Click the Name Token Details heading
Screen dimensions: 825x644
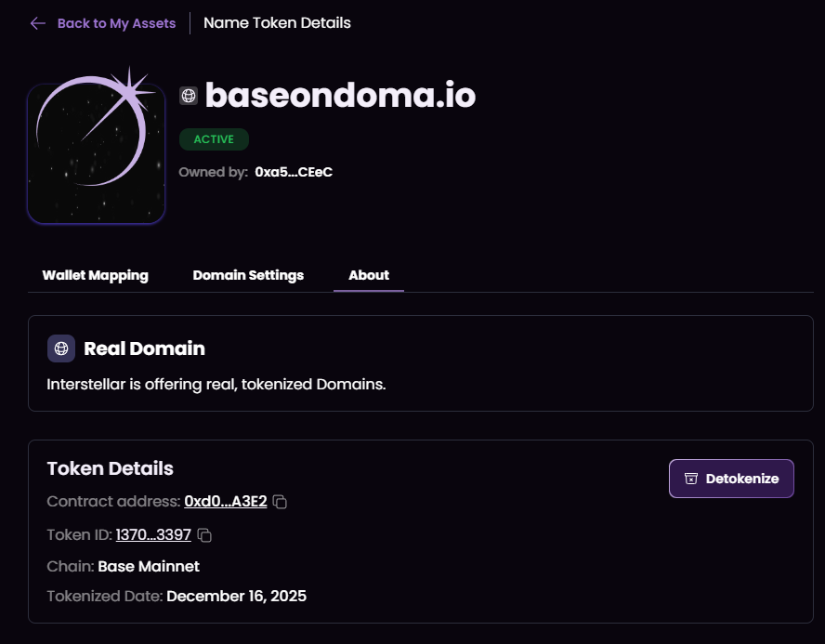pyautogui.click(x=277, y=23)
